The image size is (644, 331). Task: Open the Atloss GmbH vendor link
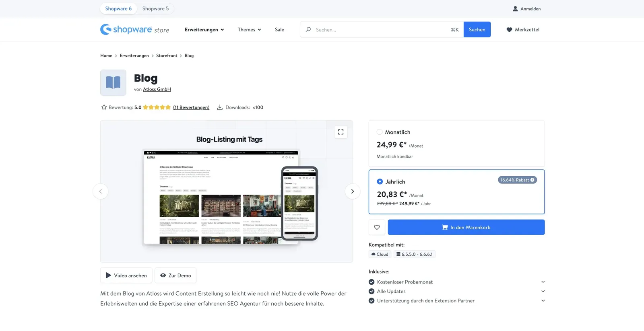click(x=157, y=89)
